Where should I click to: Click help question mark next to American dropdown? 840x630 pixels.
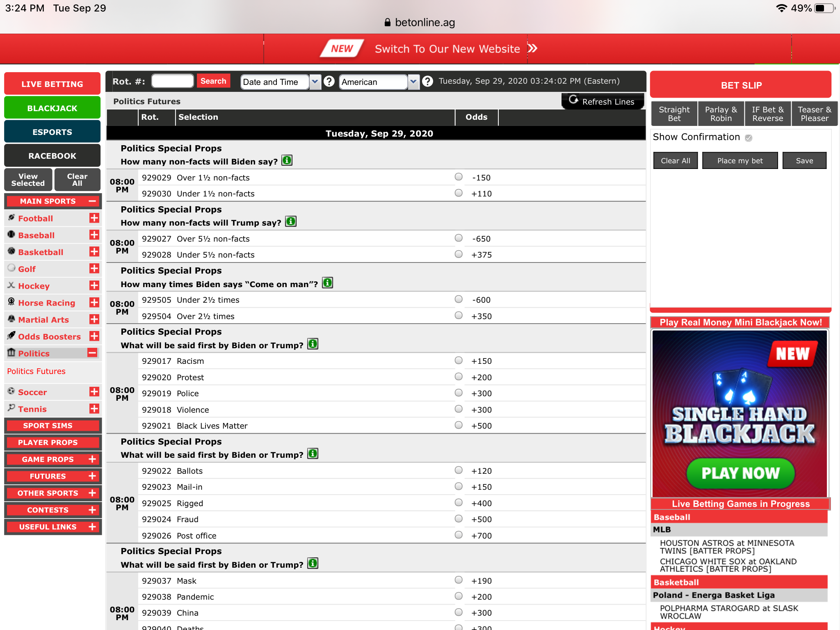tap(427, 82)
